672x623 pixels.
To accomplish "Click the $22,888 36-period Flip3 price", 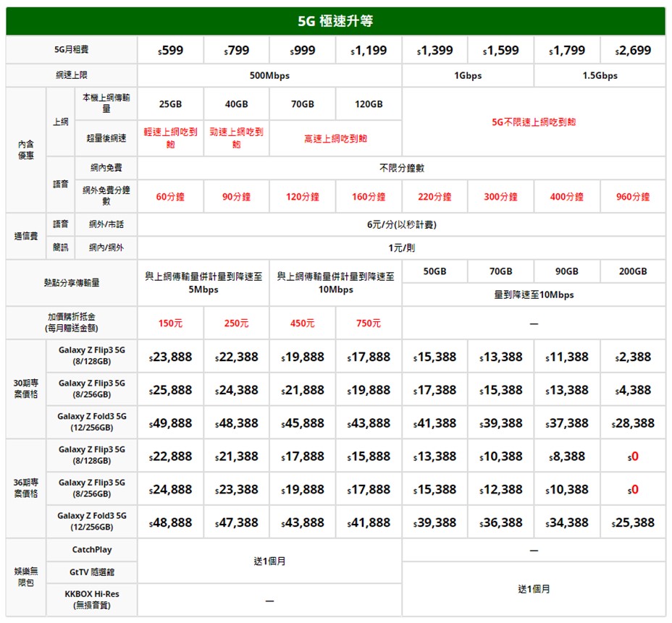I will 171,456.
